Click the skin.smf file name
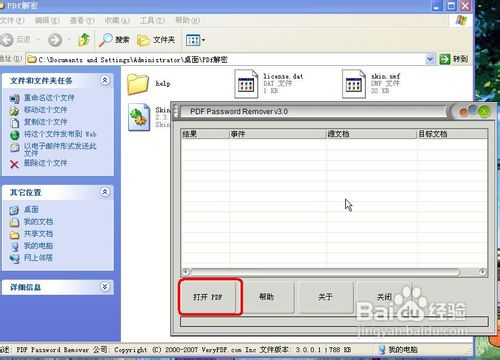Viewport: 500px width, 360px height. (386, 76)
